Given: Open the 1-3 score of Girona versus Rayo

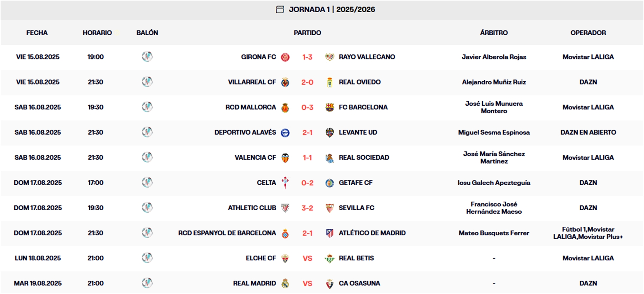Looking at the screenshot, I should pyautogui.click(x=308, y=57).
